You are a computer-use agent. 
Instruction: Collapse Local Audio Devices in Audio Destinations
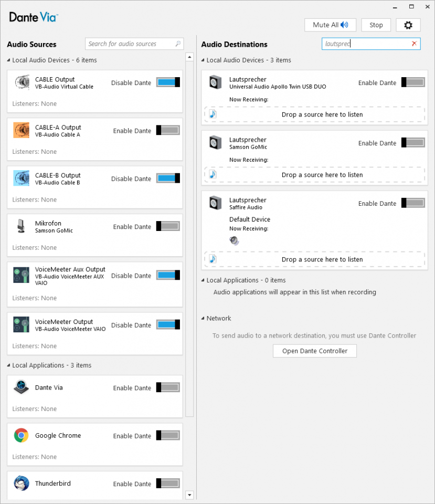point(203,60)
